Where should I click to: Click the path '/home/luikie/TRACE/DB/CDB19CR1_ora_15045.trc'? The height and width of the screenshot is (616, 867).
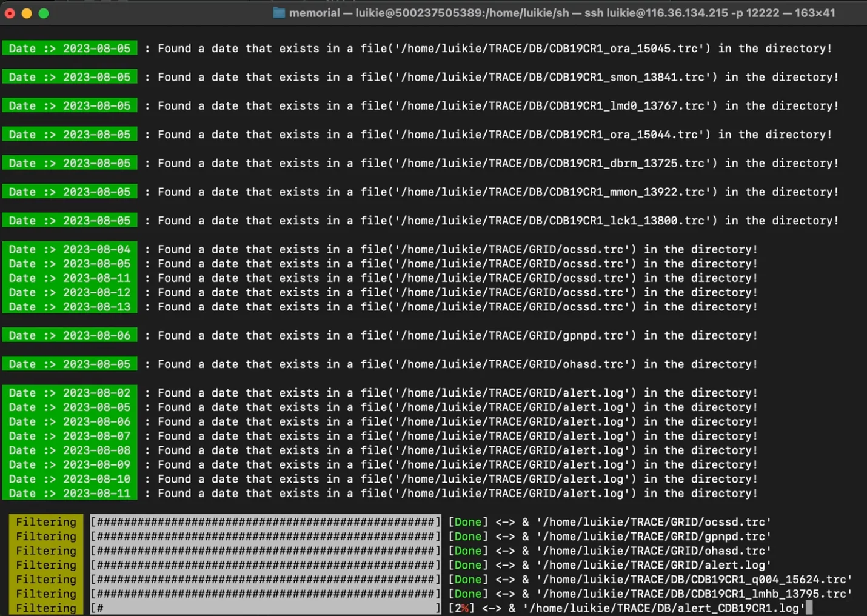point(552,49)
